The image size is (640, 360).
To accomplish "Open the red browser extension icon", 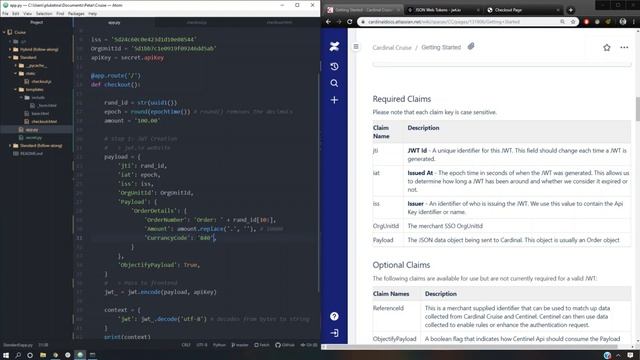I will (587, 22).
